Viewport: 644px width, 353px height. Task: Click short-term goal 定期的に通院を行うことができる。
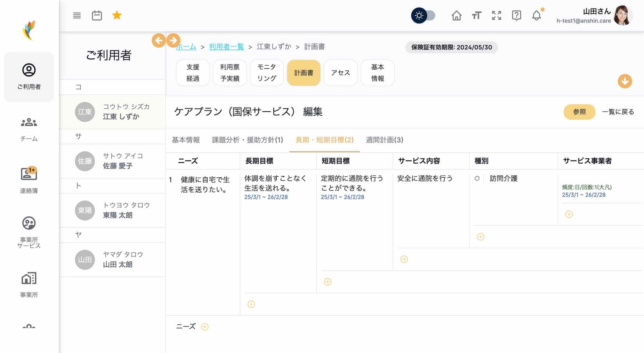point(352,183)
